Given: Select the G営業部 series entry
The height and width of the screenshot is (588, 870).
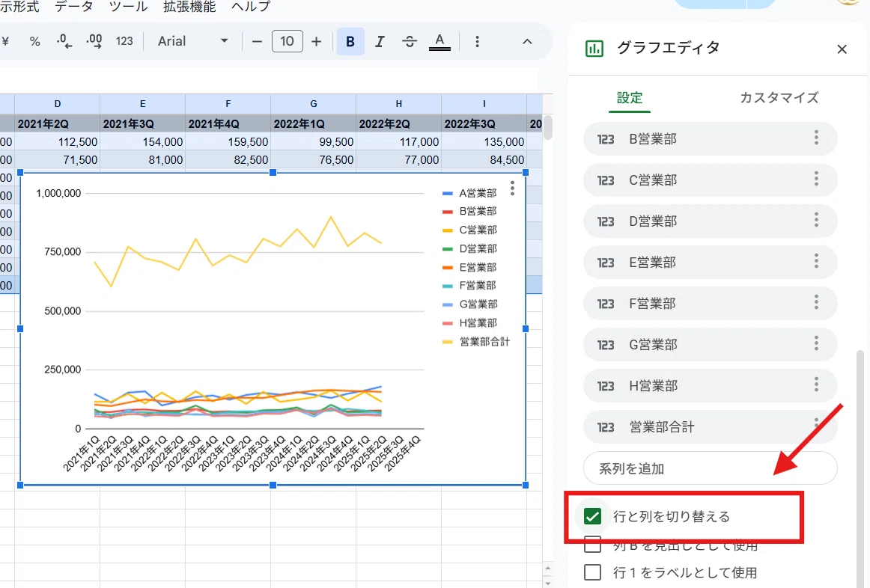Looking at the screenshot, I should click(x=710, y=345).
